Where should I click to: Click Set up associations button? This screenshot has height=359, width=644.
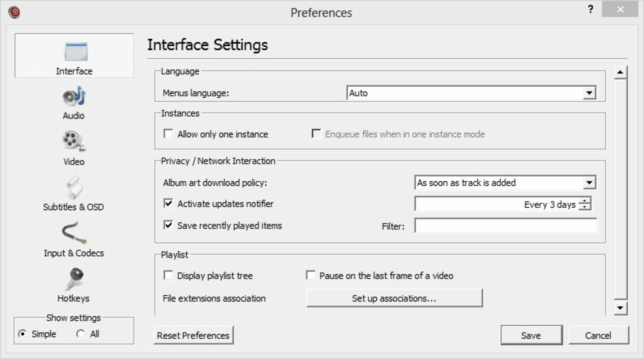394,298
